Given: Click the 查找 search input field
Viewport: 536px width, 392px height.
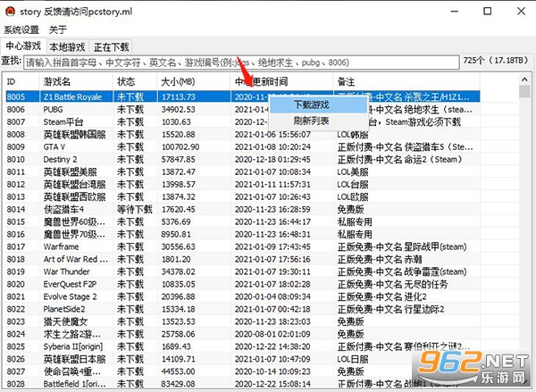Looking at the screenshot, I should pyautogui.click(x=241, y=63).
